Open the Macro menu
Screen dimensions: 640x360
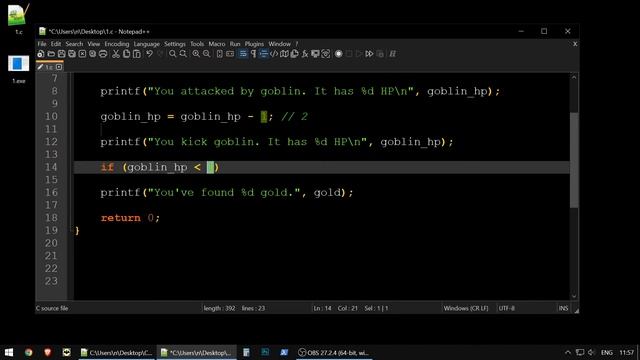coord(217,44)
